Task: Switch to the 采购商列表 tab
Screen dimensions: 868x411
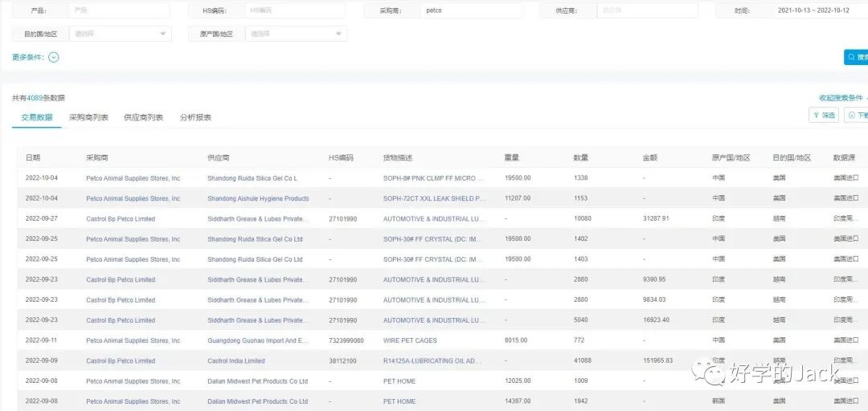Action: click(88, 118)
